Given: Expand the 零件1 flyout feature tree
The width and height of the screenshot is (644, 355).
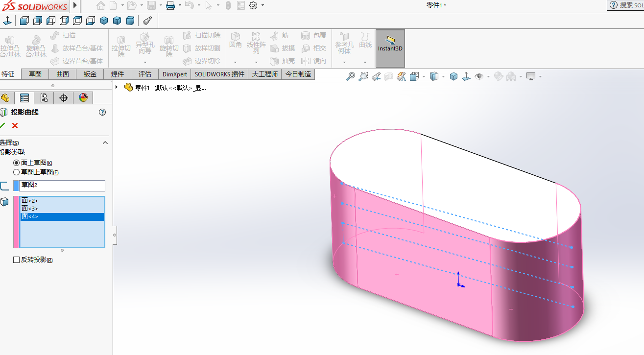Looking at the screenshot, I should [x=117, y=88].
